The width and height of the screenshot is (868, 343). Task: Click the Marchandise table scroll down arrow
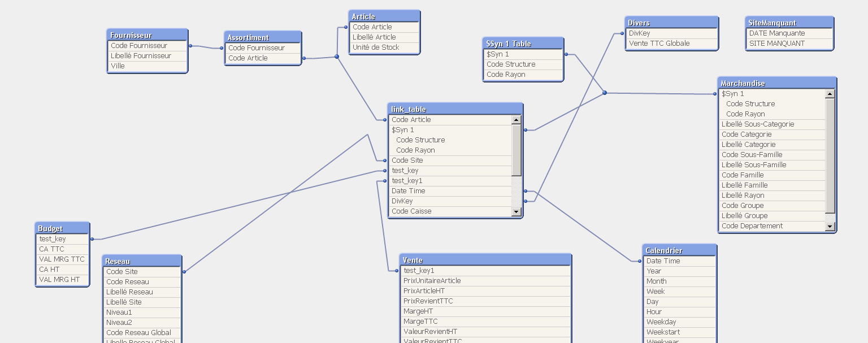click(830, 226)
